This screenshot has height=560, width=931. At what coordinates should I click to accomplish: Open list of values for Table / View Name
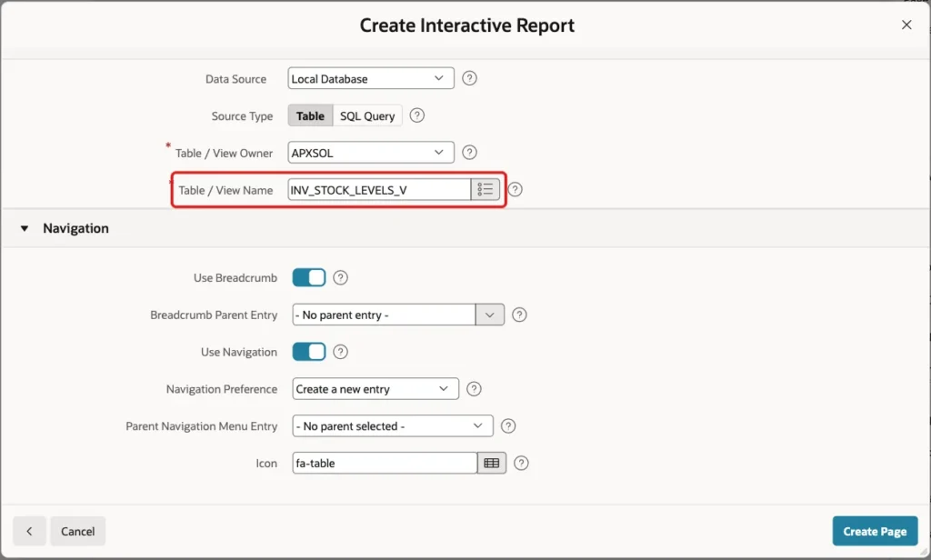[486, 189]
